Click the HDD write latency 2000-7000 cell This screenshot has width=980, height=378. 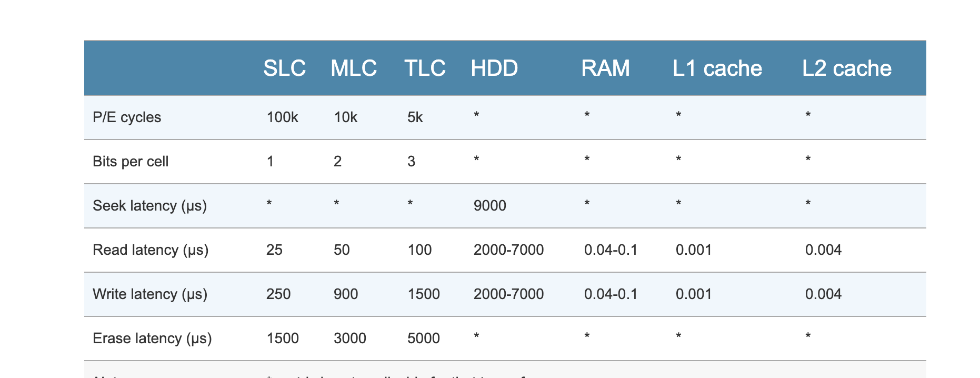(508, 294)
